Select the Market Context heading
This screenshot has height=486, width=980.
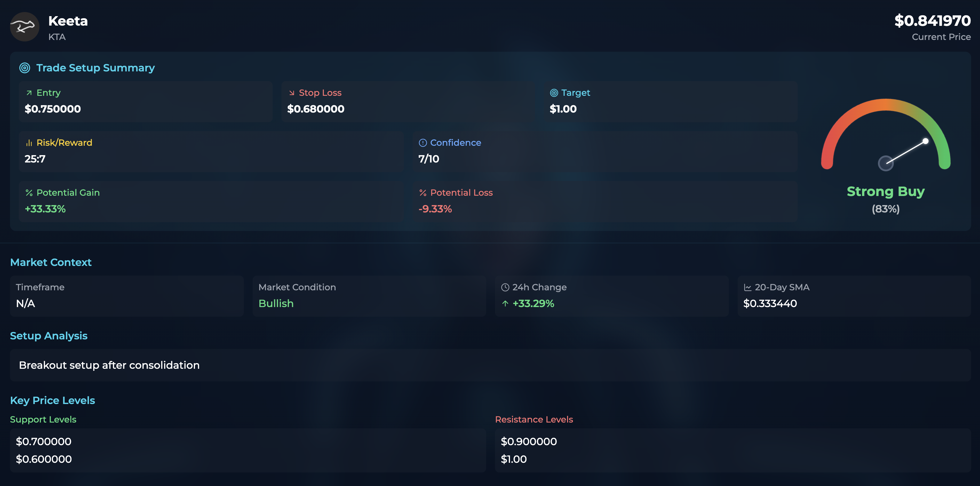coord(51,263)
